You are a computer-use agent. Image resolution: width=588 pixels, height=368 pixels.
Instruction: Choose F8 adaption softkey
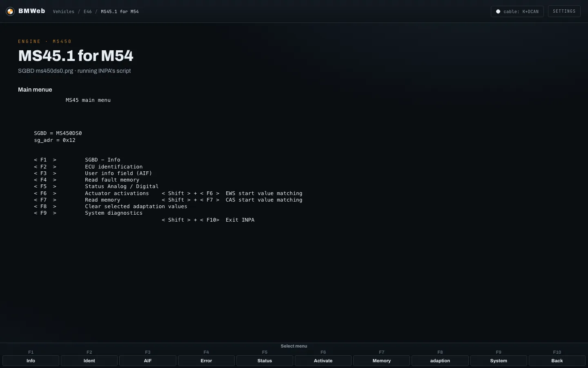(440, 361)
